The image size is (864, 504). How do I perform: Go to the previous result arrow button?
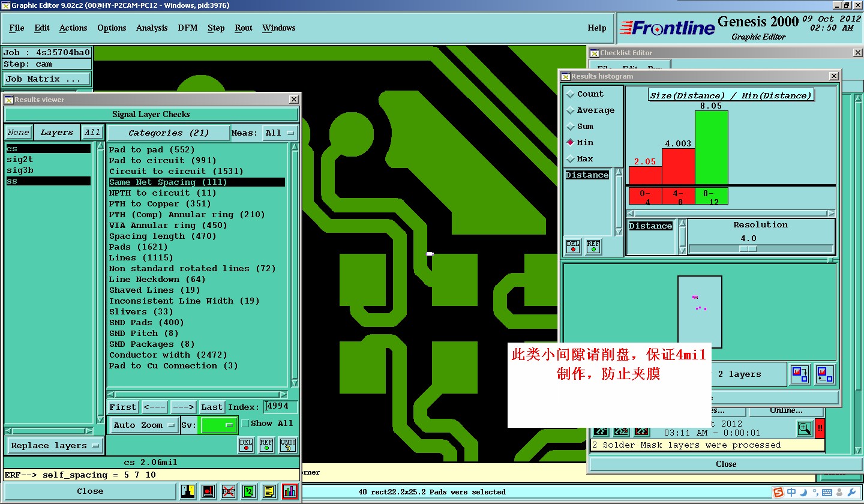155,407
